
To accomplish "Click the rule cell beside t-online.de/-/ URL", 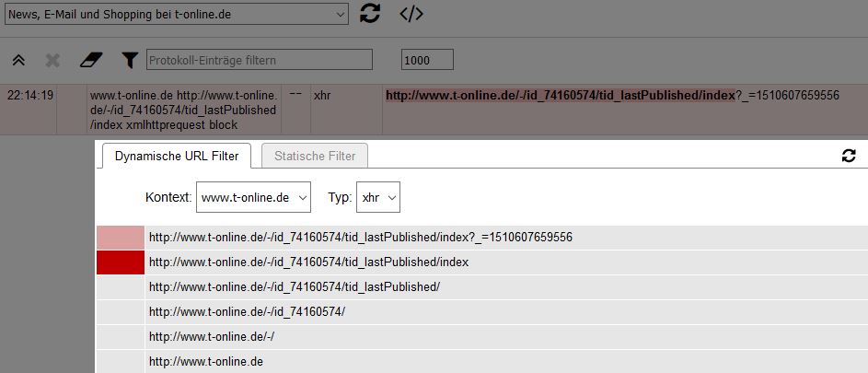I will (x=121, y=337).
